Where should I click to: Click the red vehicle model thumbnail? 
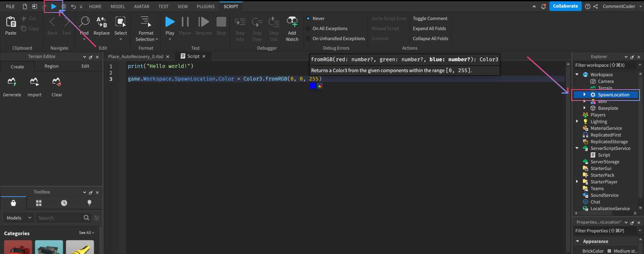coord(18,247)
